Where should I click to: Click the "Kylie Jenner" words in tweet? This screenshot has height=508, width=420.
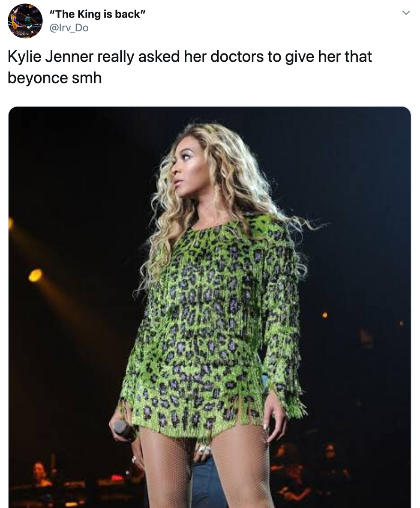(51, 57)
